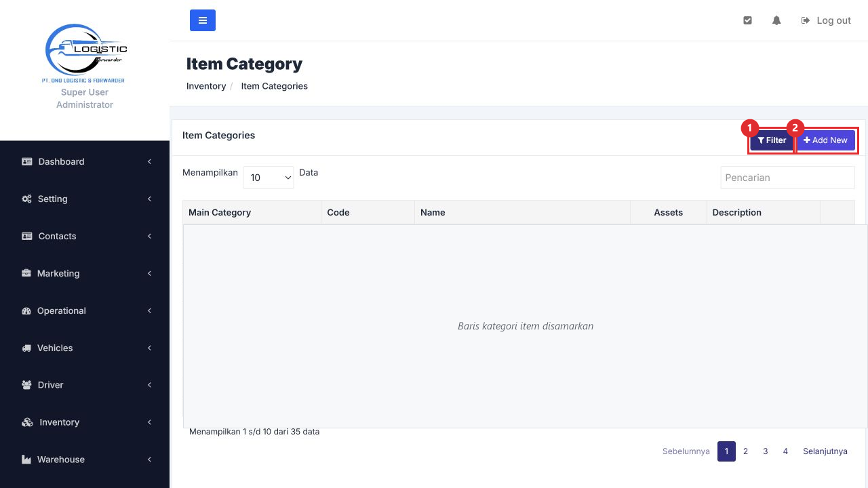This screenshot has height=488, width=868.
Task: Click the Add New button
Action: [x=825, y=140]
